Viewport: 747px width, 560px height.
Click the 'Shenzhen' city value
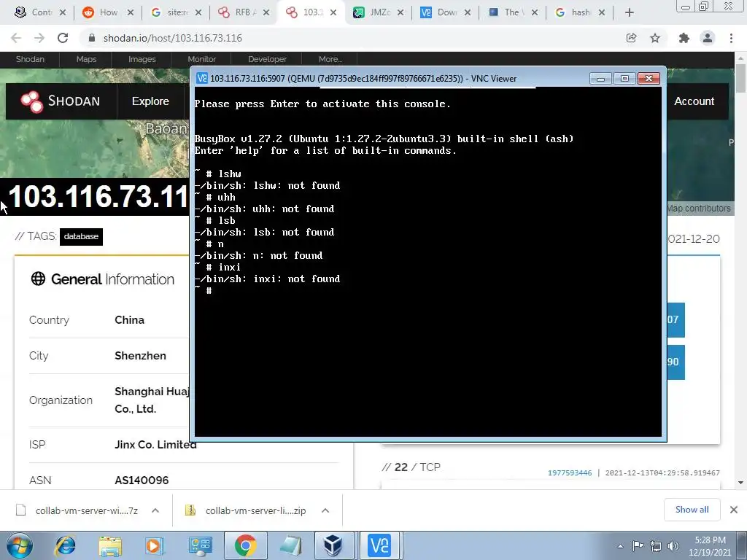click(x=140, y=356)
